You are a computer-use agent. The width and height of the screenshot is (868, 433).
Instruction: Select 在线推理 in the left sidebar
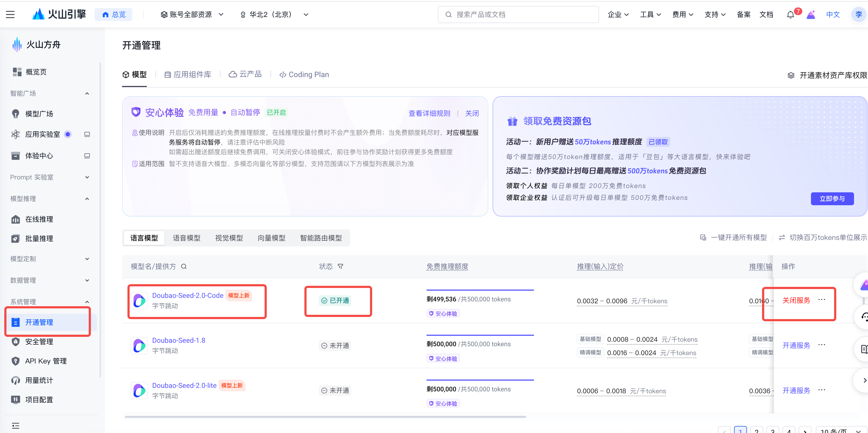[39, 219]
